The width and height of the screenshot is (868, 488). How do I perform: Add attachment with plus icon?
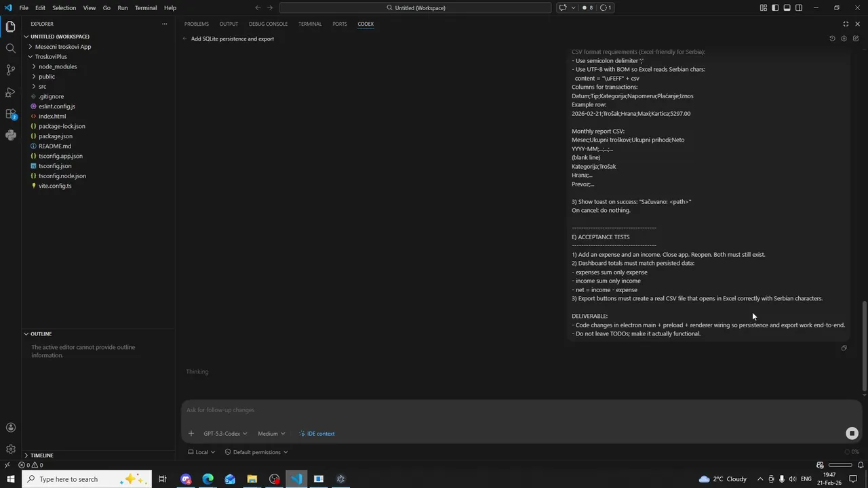tap(191, 434)
